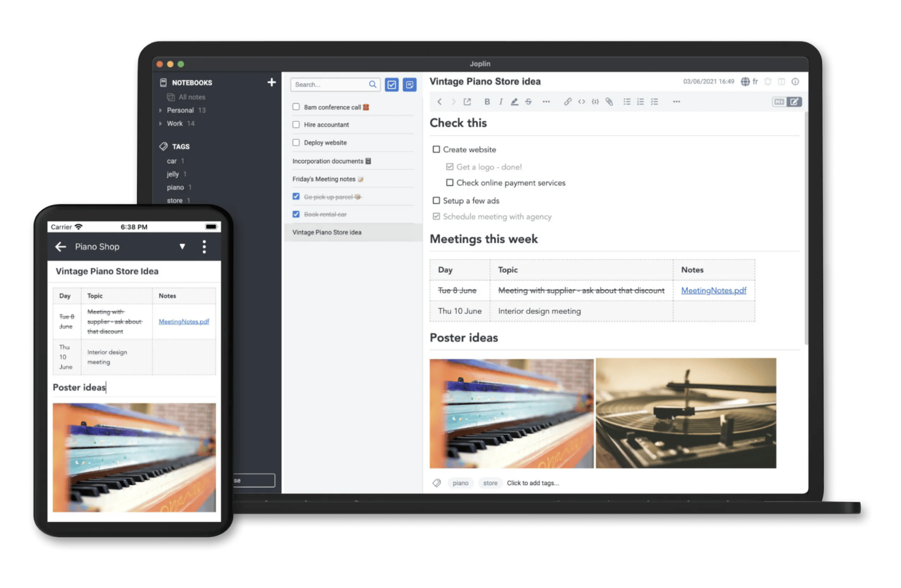Open the three-dot menu in phone app
This screenshot has width=901, height=588.
204,247
